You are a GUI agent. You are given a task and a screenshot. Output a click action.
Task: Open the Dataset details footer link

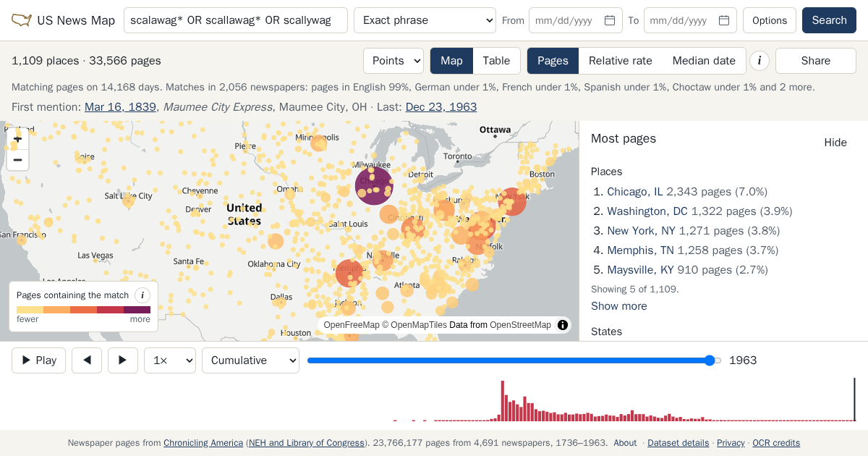coord(678,443)
